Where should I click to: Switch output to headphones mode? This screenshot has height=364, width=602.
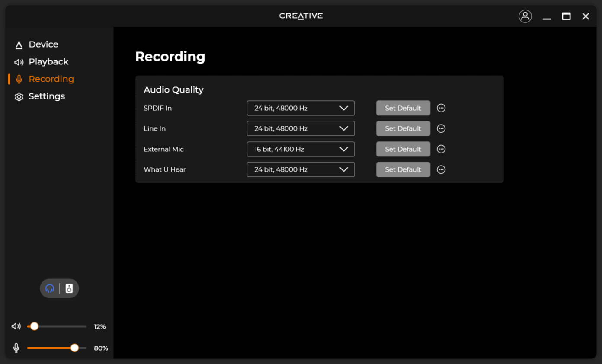(x=49, y=288)
